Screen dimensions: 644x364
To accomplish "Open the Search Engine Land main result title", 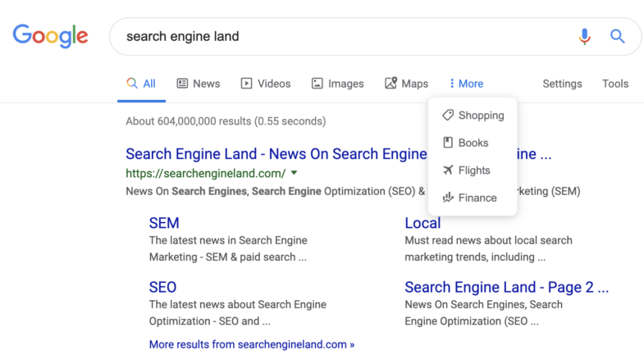I will point(276,154).
